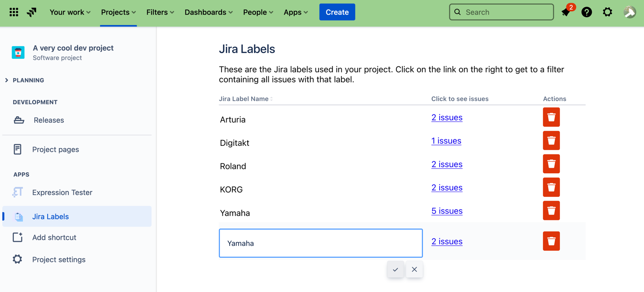The height and width of the screenshot is (292, 644).
Task: Open the app switcher grid icon
Action: 14,12
